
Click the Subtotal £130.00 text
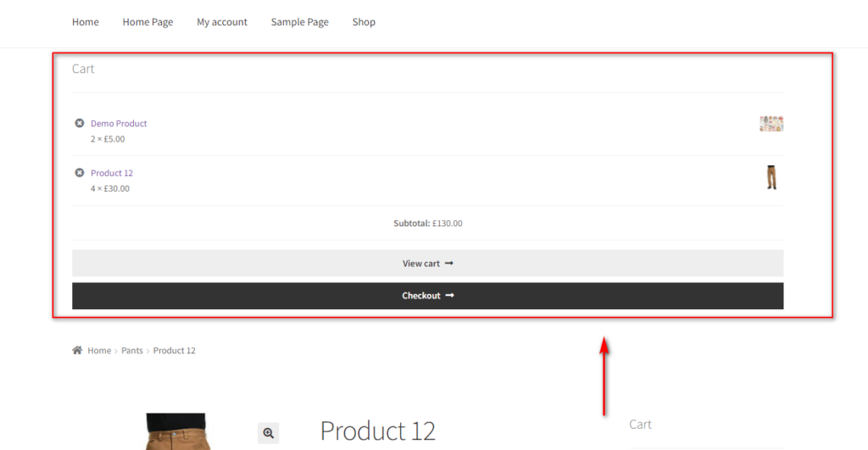coord(427,223)
